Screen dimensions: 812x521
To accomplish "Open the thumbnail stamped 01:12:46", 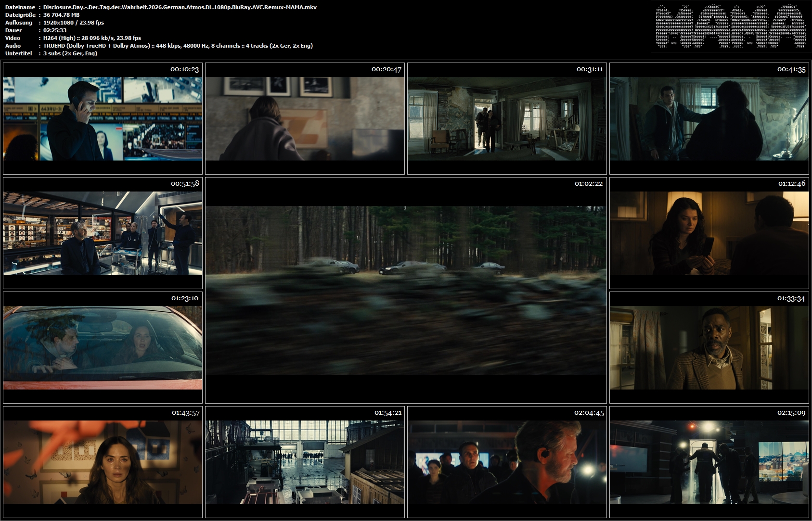I will [x=709, y=233].
